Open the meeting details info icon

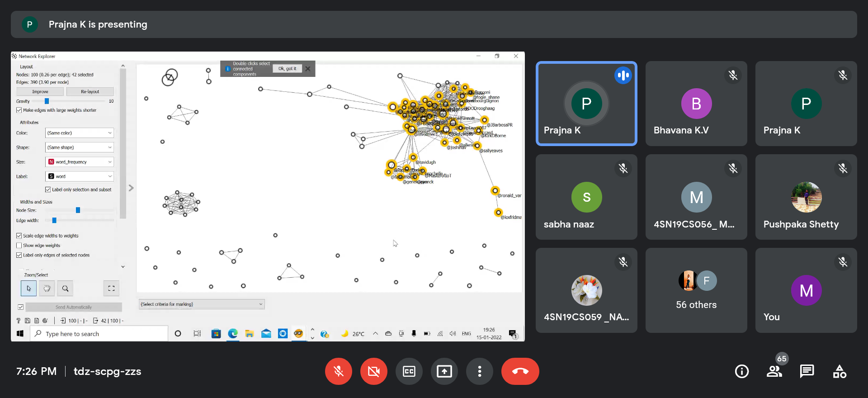[x=741, y=371]
